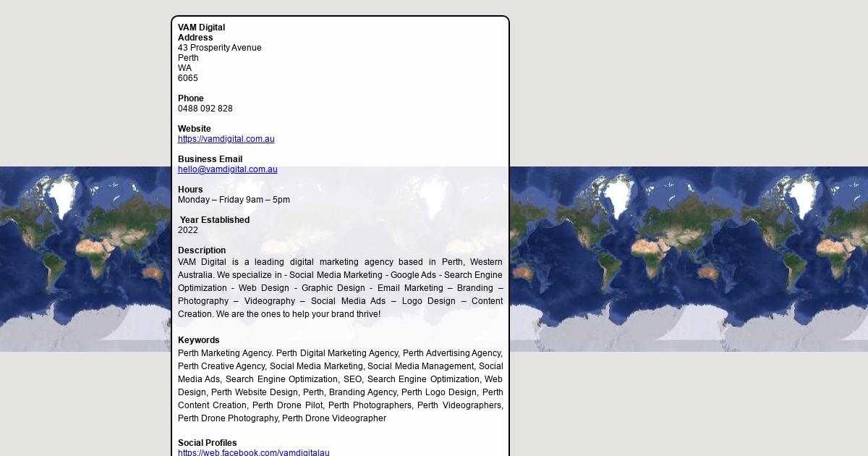The width and height of the screenshot is (868, 456).
Task: Click the Business Email heading
Action: [x=210, y=159]
